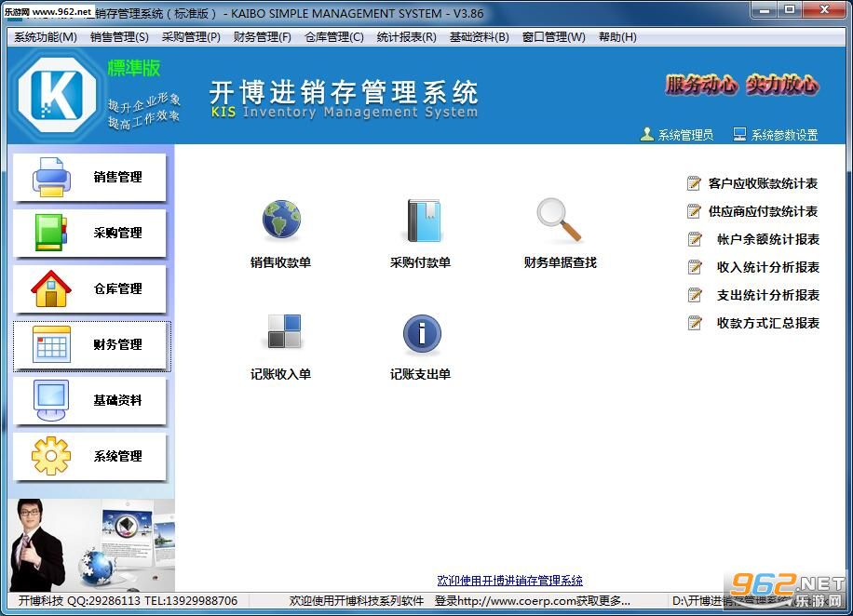The image size is (853, 616).
Task: Click the house icon for 仓库管理
Action: [51, 288]
